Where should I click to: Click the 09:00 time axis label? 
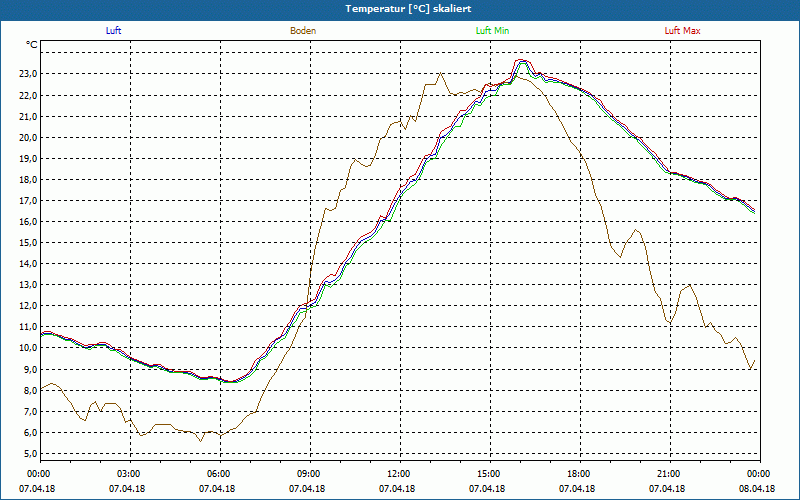click(x=310, y=474)
